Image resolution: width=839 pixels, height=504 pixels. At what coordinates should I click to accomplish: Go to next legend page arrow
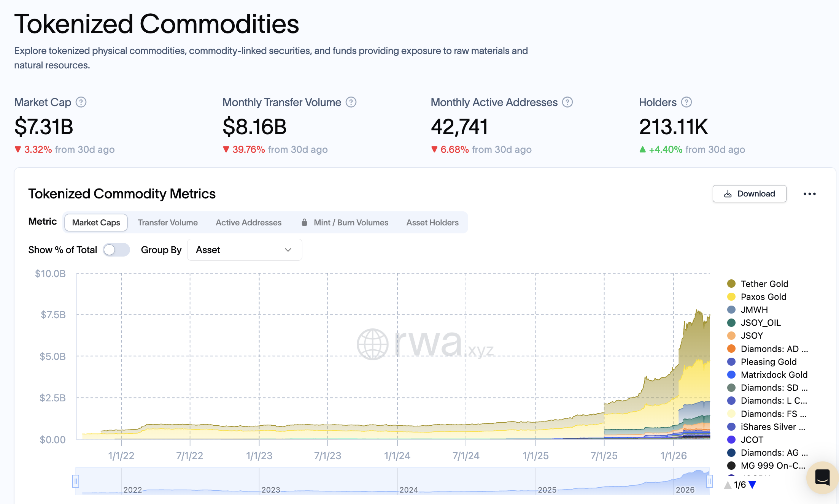[752, 485]
